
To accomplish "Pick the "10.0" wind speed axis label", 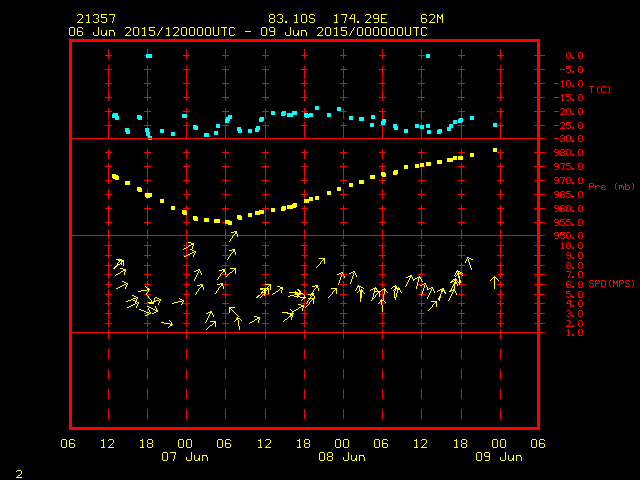I will [571, 246].
